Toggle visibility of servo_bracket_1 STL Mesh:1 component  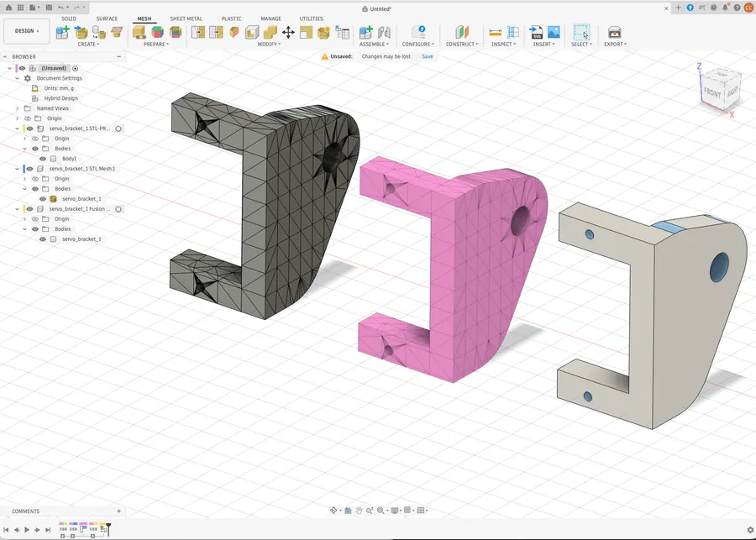tap(30, 169)
